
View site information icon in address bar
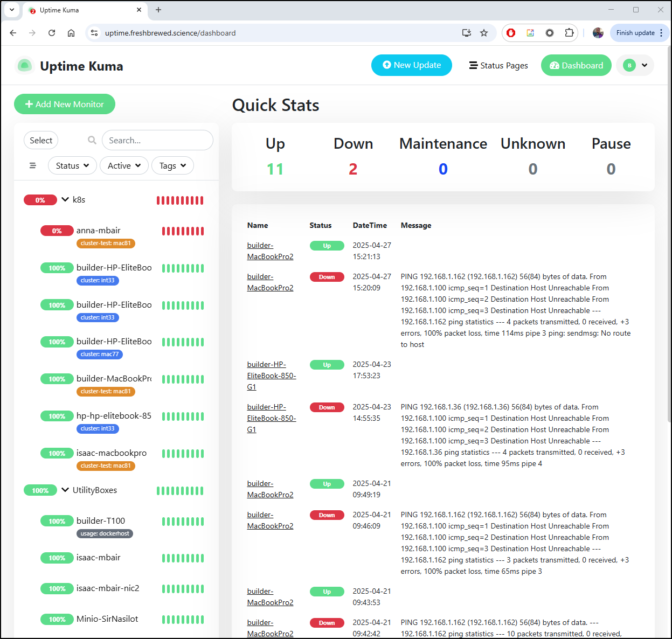pos(94,33)
